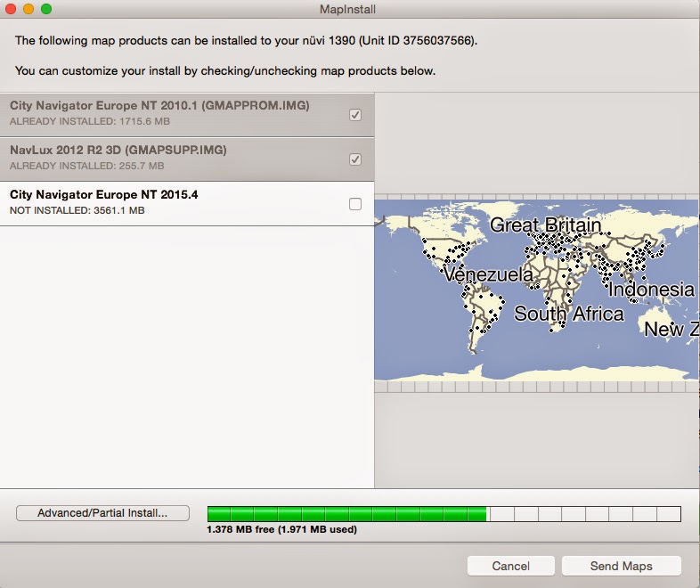The image size is (700, 588).
Task: Check the City Navigator Europe NT 2015.4 checkbox
Action: coord(355,204)
